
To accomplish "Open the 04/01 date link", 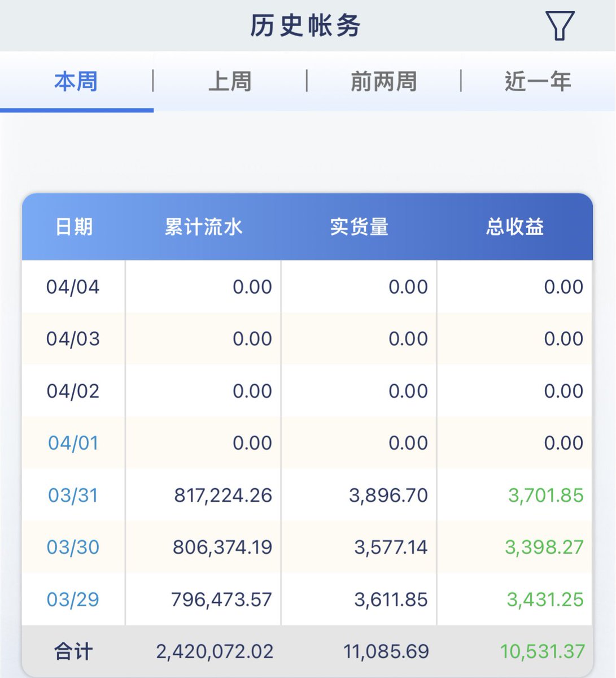I will 73,443.
